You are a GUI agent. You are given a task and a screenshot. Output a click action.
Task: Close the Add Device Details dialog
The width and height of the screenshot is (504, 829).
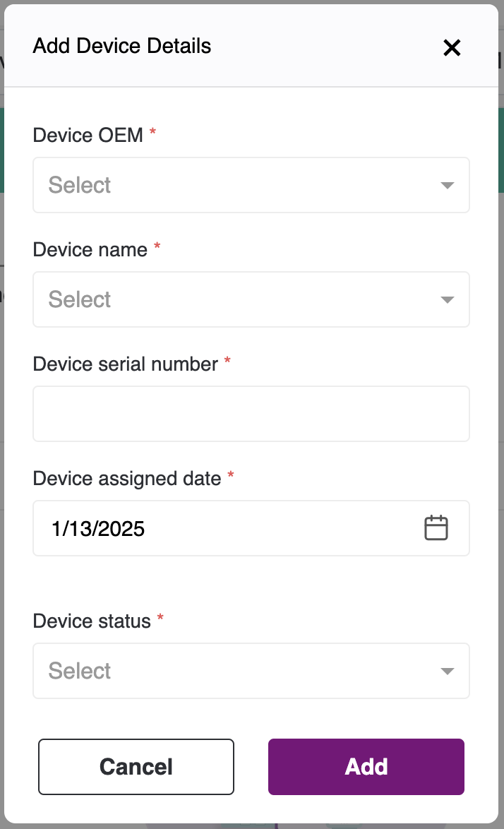451,47
